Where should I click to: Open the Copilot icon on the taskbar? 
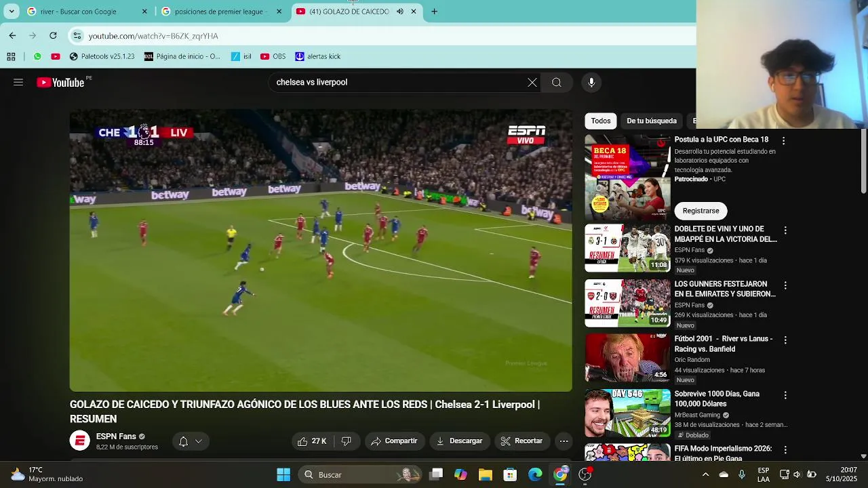[x=460, y=474]
